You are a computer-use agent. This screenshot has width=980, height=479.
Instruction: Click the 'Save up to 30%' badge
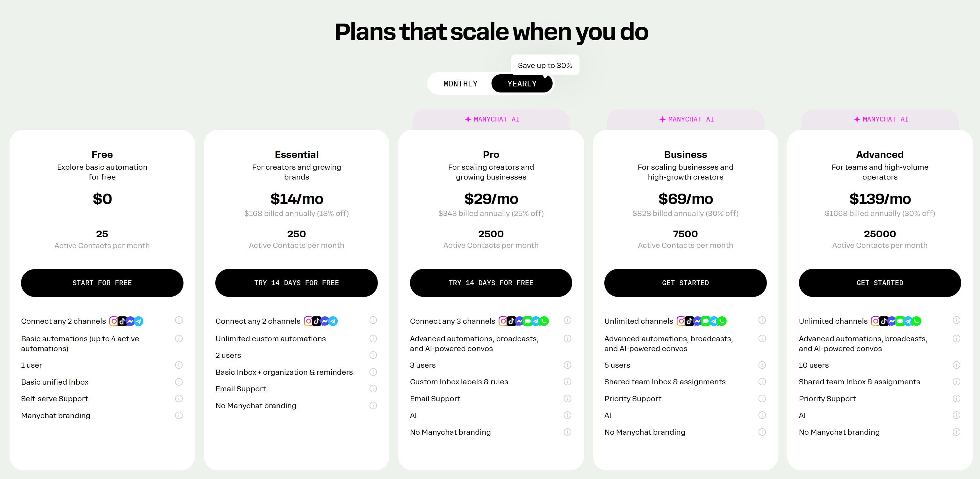click(x=545, y=65)
